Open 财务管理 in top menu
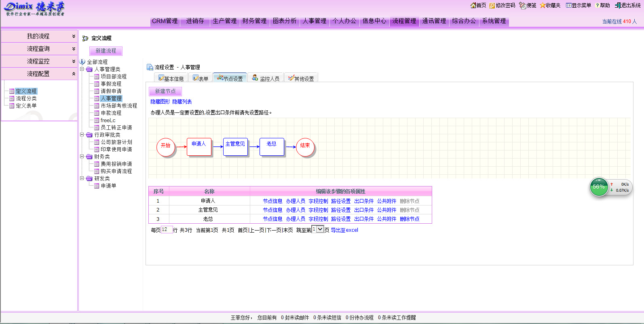Image resolution: width=644 pixels, height=324 pixels. click(x=255, y=21)
